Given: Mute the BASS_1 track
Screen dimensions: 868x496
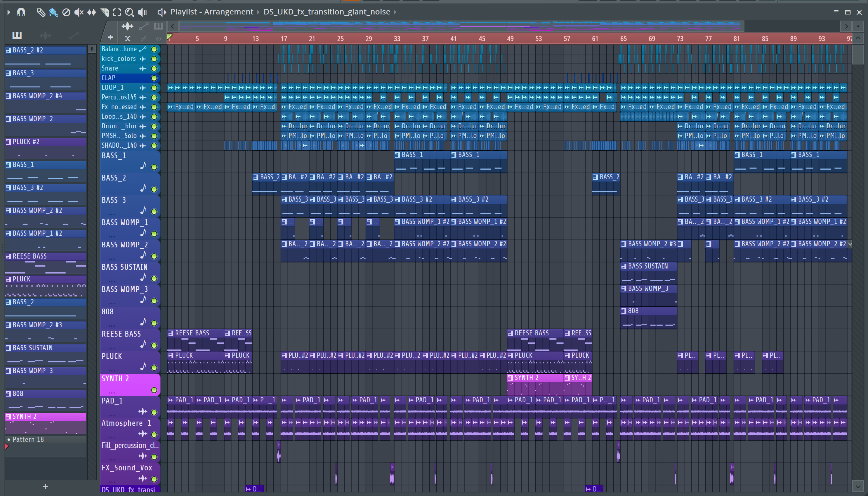Looking at the screenshot, I should 154,167.
